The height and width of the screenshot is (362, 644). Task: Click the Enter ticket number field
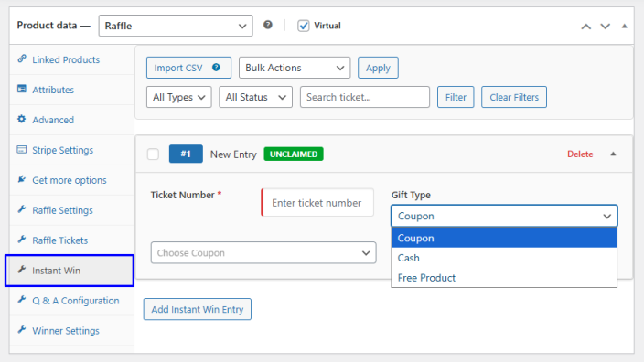[x=317, y=203]
